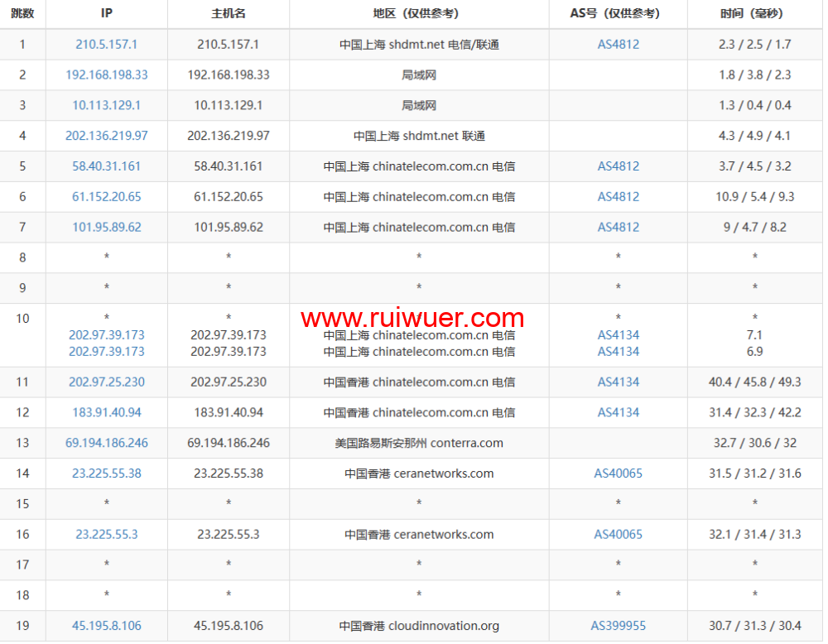Click the www.ruiwuer.com watermark text

412,319
